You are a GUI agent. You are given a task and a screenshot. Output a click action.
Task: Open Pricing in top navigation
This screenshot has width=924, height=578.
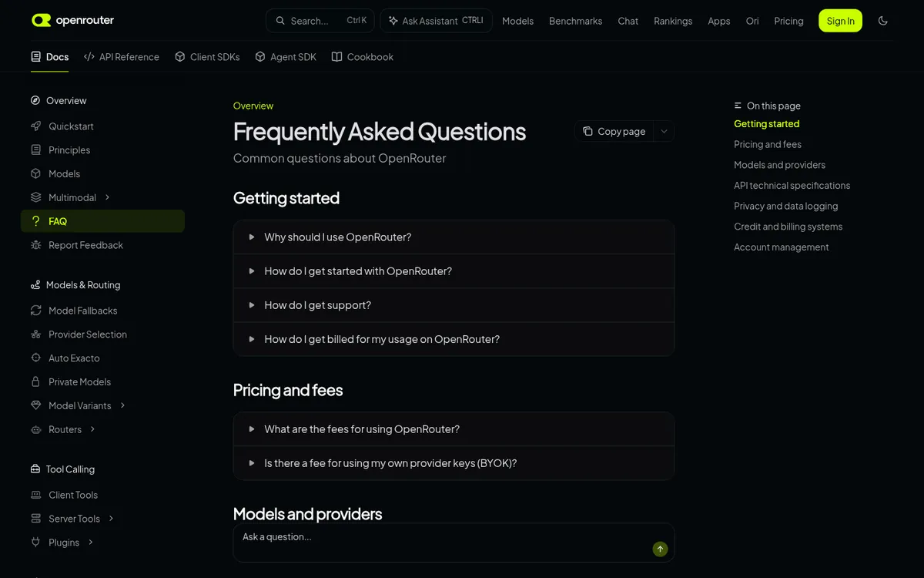788,21
